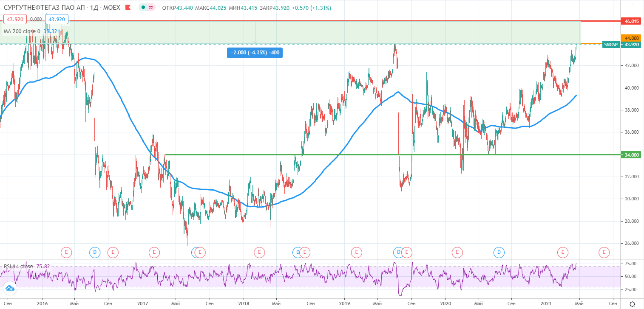Click the 0.000 spread value between price boxes
644x309 pixels.
(x=36, y=19)
